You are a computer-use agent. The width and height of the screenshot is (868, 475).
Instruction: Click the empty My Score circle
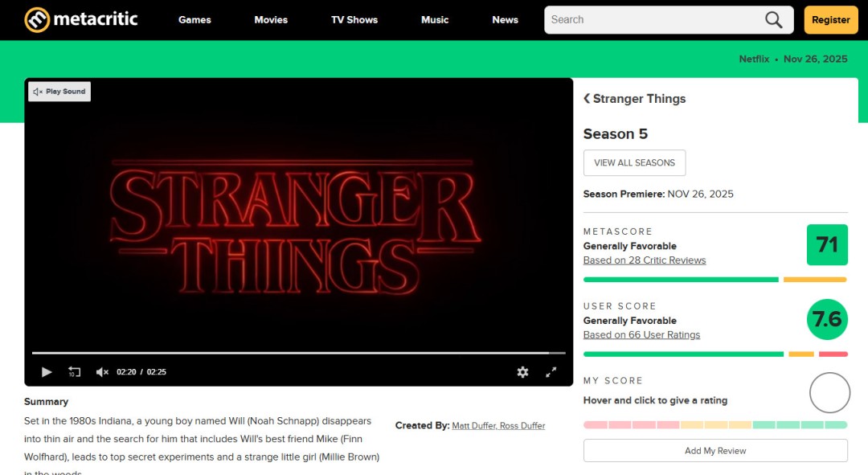tap(829, 393)
